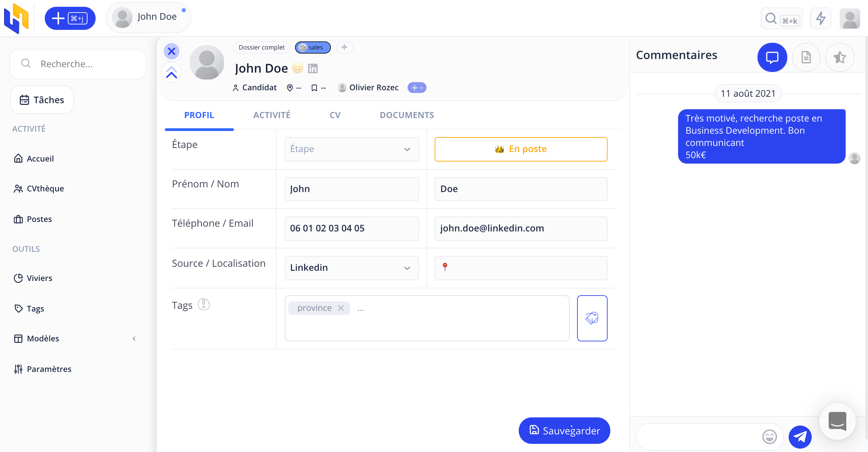Image resolution: width=868 pixels, height=452 pixels.
Task: Click the Sauvegarder button
Action: [x=564, y=431]
